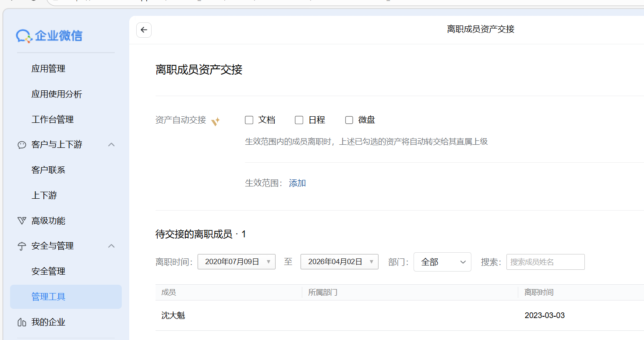Check the 日程 option
This screenshot has height=340, width=644.
click(299, 120)
